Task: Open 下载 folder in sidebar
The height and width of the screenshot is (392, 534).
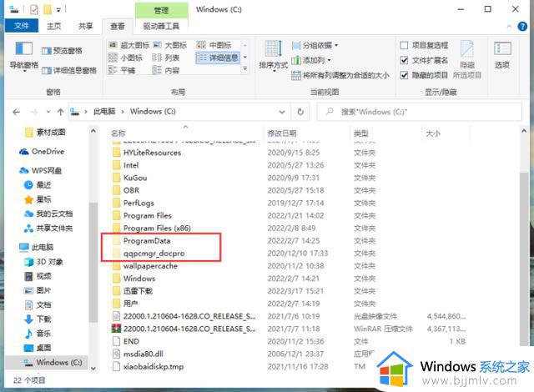Action: click(x=38, y=319)
